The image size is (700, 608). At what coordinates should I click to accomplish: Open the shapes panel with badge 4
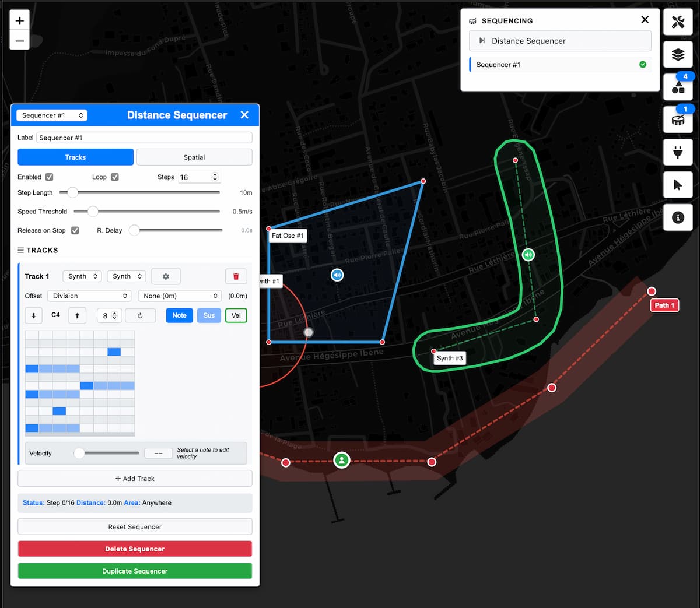678,87
